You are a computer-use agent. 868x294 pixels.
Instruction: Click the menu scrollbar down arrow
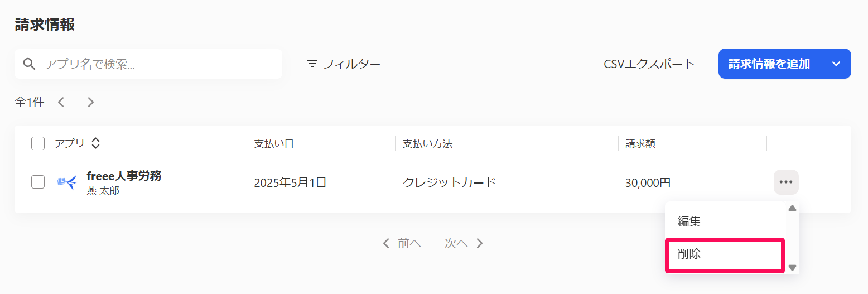(x=792, y=268)
